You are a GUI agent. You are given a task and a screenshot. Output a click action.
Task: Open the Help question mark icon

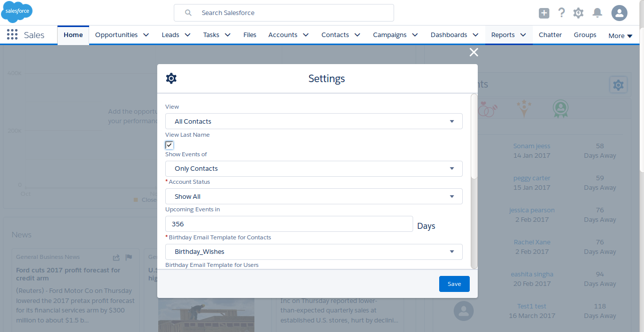tap(561, 13)
